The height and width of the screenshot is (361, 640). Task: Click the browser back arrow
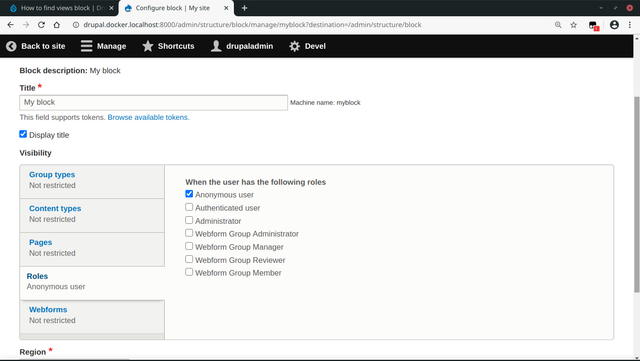(11, 25)
